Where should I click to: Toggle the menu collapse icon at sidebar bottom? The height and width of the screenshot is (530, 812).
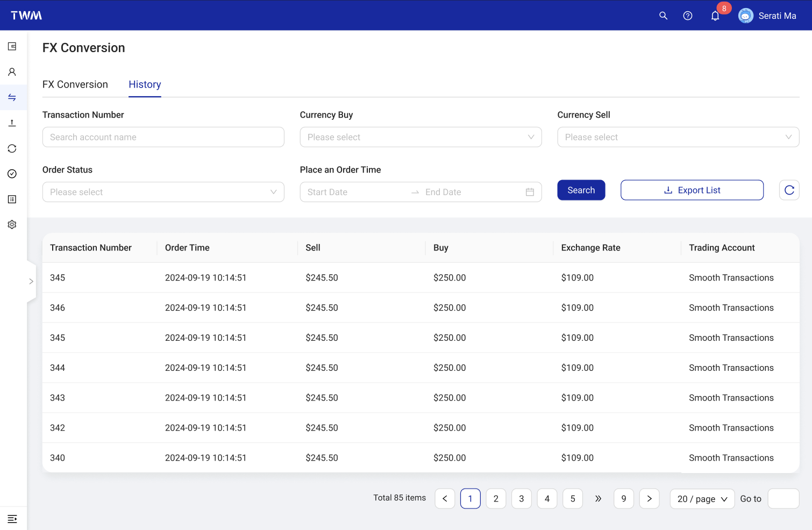point(12,519)
